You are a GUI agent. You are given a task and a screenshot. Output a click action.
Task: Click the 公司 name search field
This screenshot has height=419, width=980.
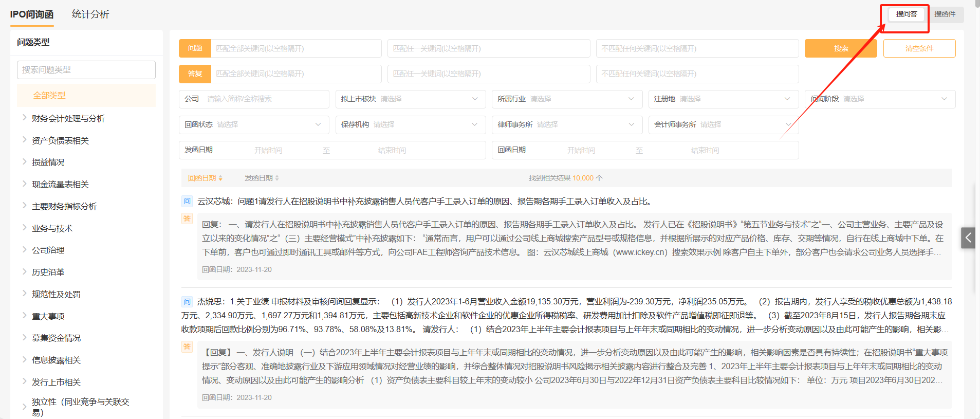coord(254,99)
